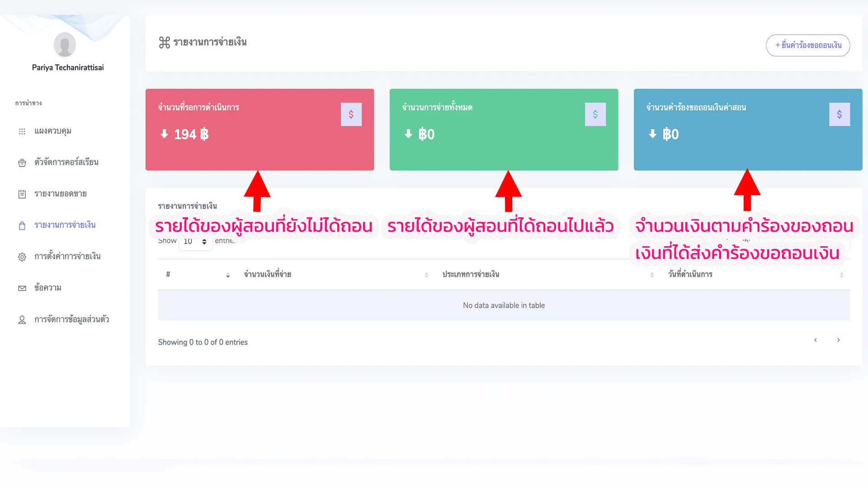The height and width of the screenshot is (488, 868).
Task: Open ข้อความ messages menu item
Action: coord(48,288)
